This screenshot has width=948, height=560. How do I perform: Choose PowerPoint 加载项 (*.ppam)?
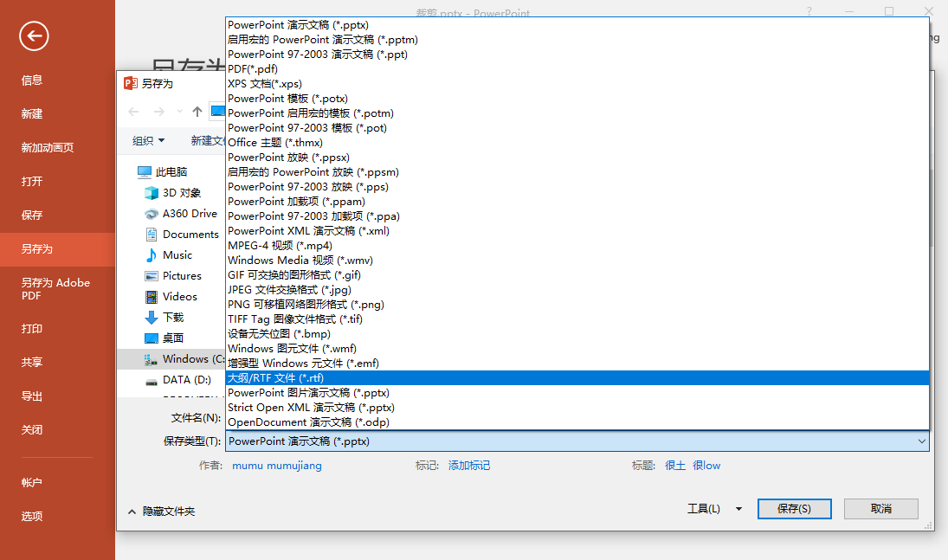[577, 202]
